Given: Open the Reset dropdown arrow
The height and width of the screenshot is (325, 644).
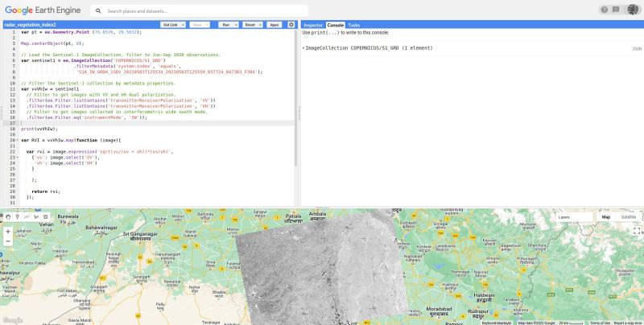Looking at the screenshot, I should (260, 25).
